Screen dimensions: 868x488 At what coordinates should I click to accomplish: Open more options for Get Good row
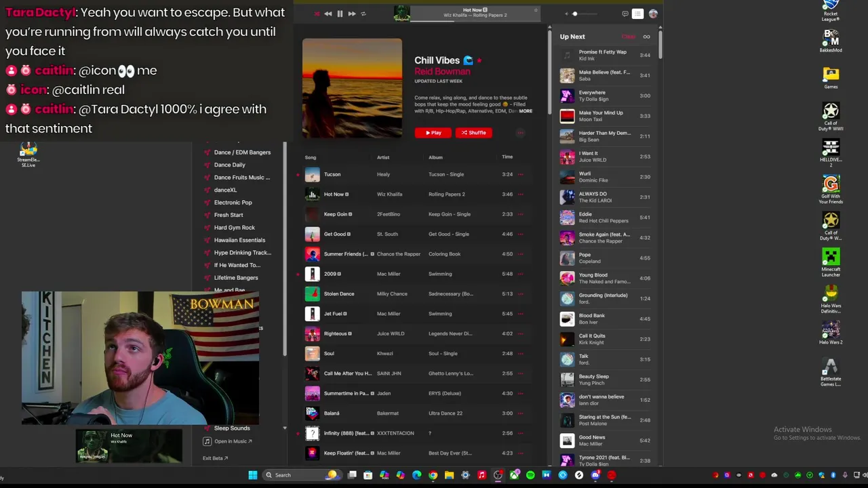click(521, 235)
